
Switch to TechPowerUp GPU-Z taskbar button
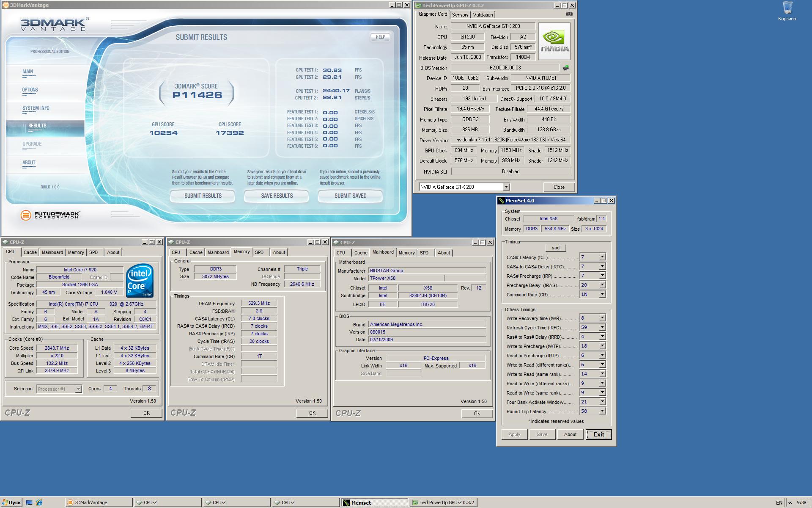point(444,502)
